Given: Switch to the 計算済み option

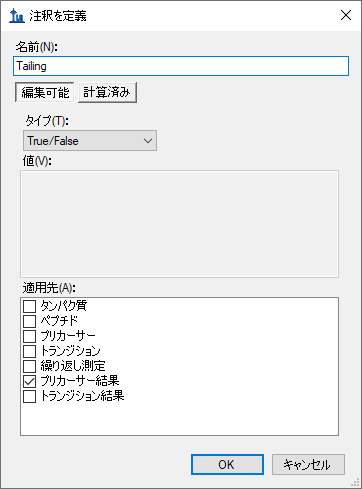Looking at the screenshot, I should (x=107, y=92).
